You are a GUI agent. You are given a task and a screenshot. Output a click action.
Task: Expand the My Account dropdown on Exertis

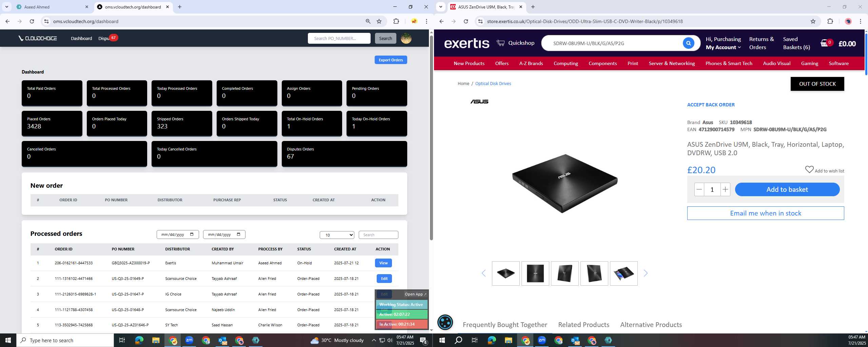[723, 47]
